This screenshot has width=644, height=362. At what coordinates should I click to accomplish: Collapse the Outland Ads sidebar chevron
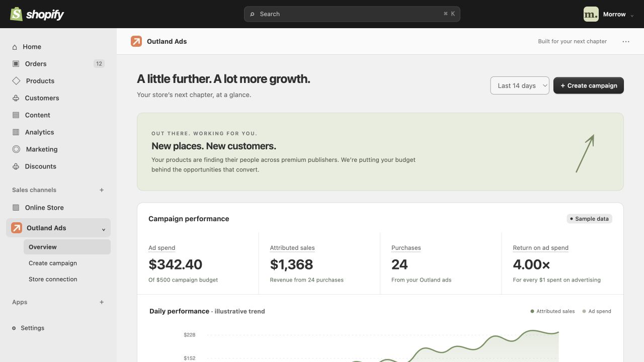click(x=104, y=229)
